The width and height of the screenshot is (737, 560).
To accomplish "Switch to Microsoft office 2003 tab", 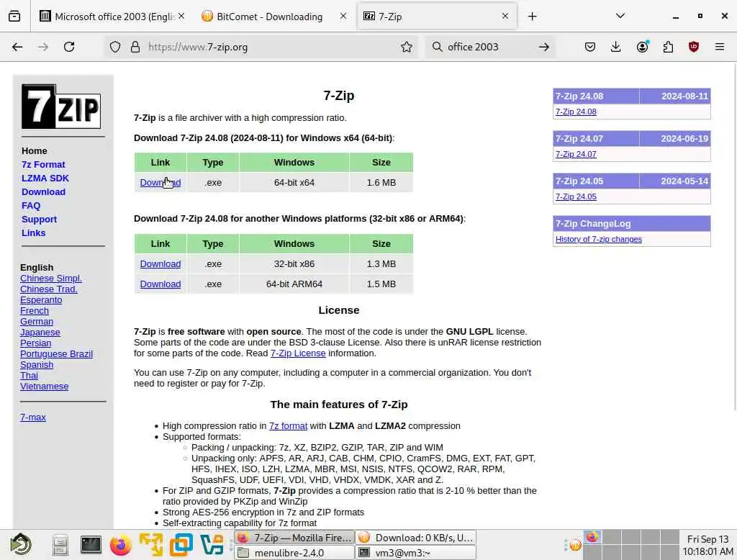I will pos(114,17).
